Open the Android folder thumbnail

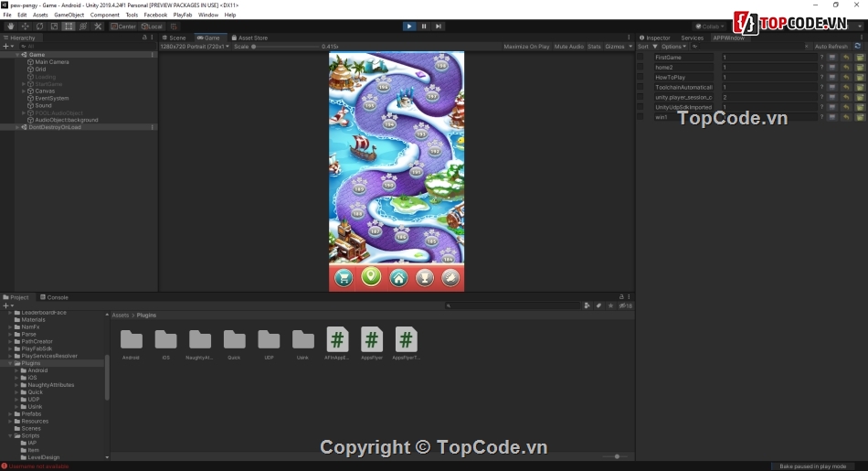pos(132,344)
